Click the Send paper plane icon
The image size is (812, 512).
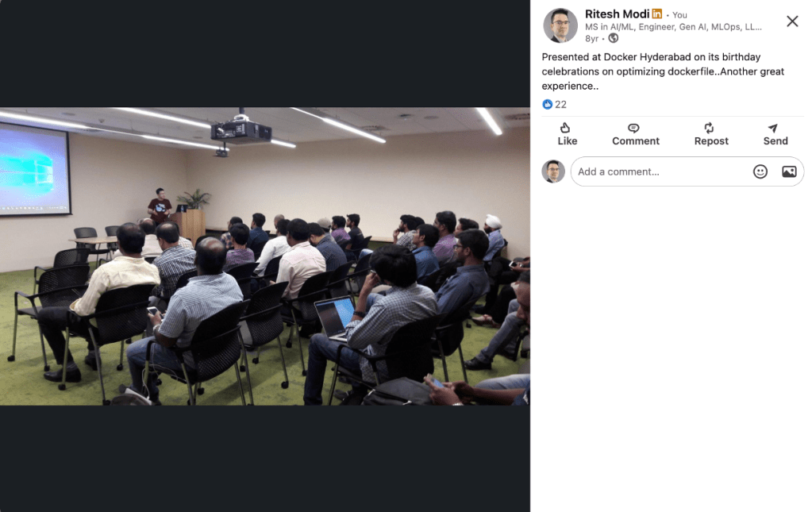772,128
